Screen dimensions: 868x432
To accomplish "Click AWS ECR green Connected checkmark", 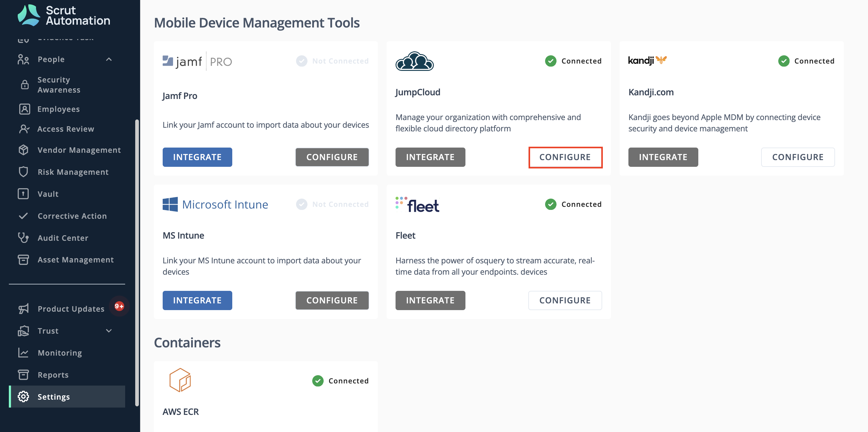I will pos(318,381).
